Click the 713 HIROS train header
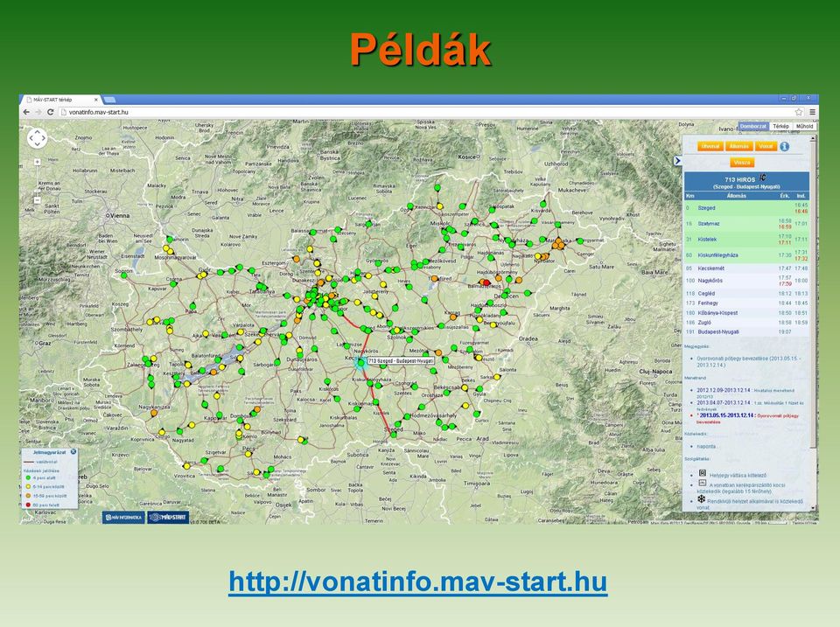This screenshot has height=627, width=840. click(746, 182)
